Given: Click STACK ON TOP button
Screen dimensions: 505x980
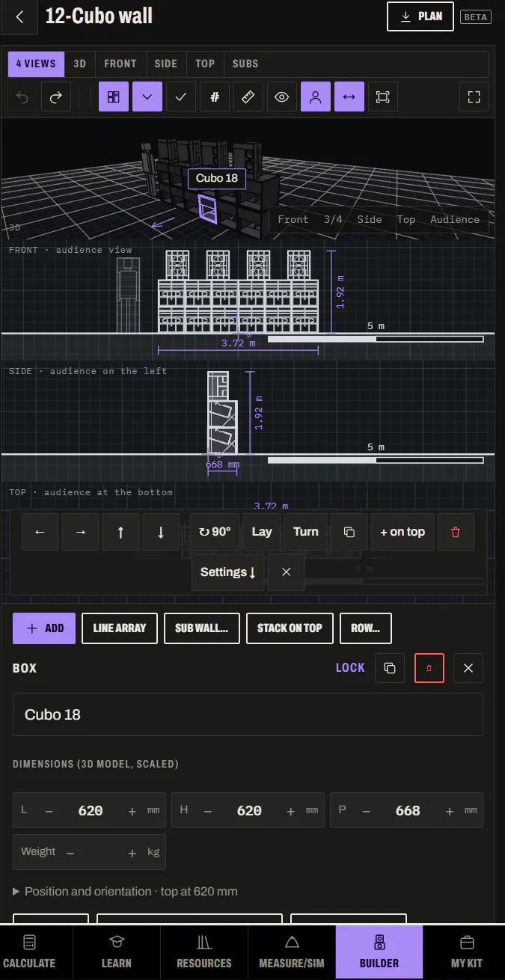Looking at the screenshot, I should tap(290, 628).
